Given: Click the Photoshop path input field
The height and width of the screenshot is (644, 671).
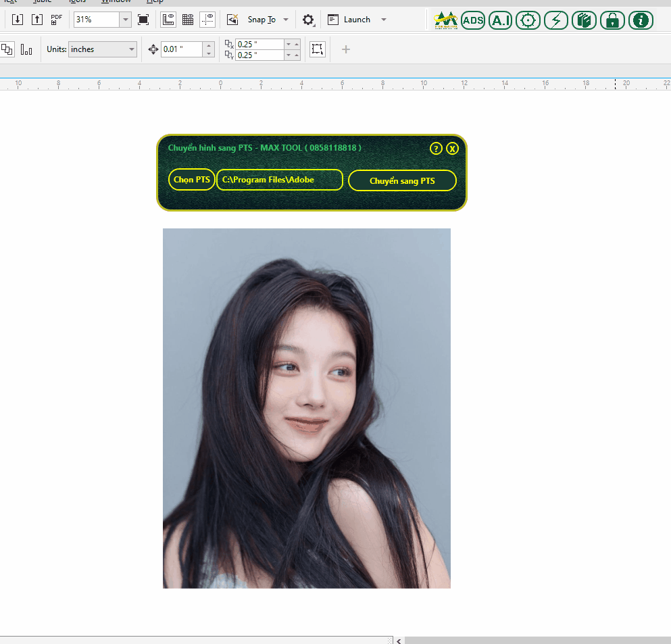Looking at the screenshot, I should tap(279, 180).
